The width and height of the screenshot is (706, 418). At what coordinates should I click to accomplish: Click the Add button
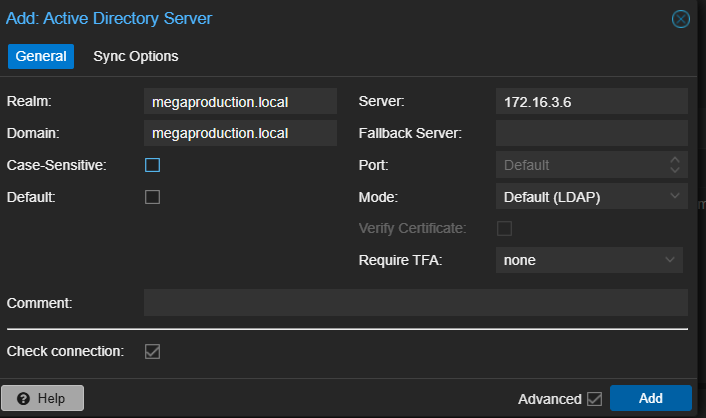(x=650, y=398)
